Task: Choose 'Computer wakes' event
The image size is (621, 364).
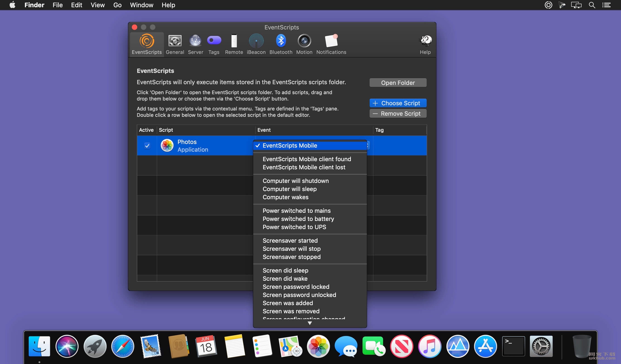Action: coord(310,197)
